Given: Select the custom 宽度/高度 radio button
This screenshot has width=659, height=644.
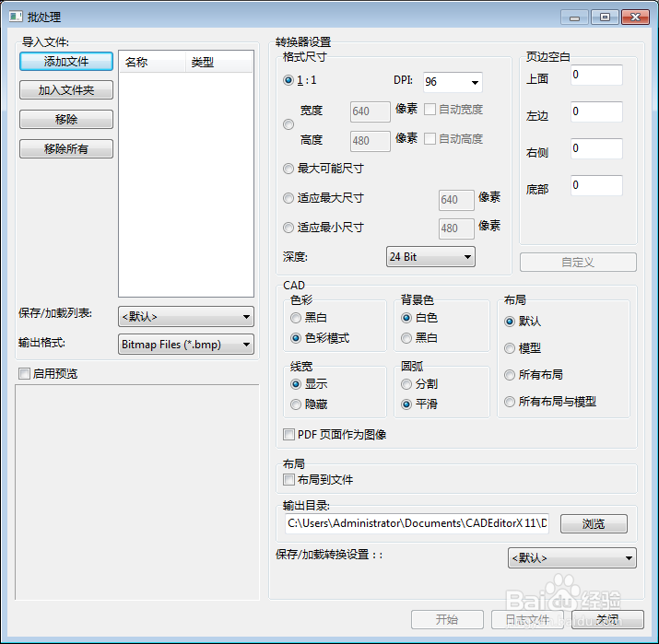Looking at the screenshot, I should pyautogui.click(x=288, y=124).
